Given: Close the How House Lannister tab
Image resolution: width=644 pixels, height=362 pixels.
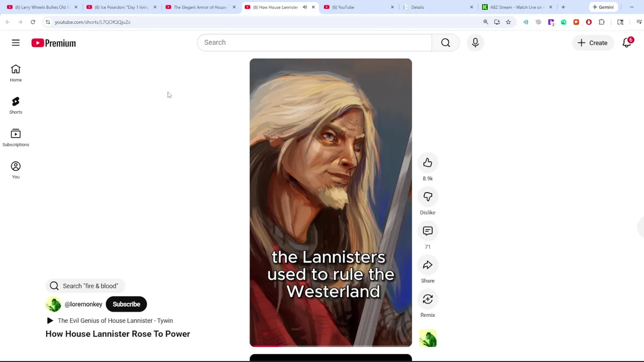Looking at the screenshot, I should (x=313, y=7).
